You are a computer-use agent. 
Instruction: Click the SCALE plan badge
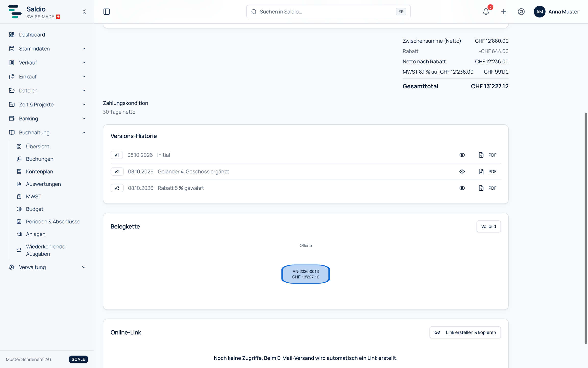pyautogui.click(x=78, y=359)
